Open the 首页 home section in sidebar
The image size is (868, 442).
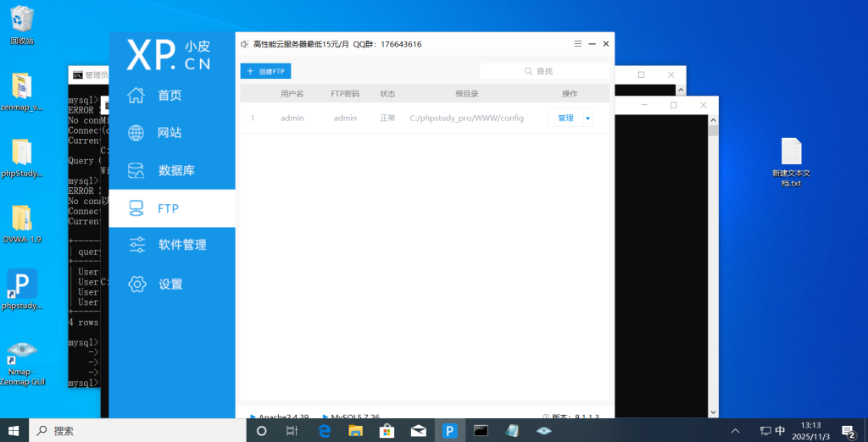170,96
